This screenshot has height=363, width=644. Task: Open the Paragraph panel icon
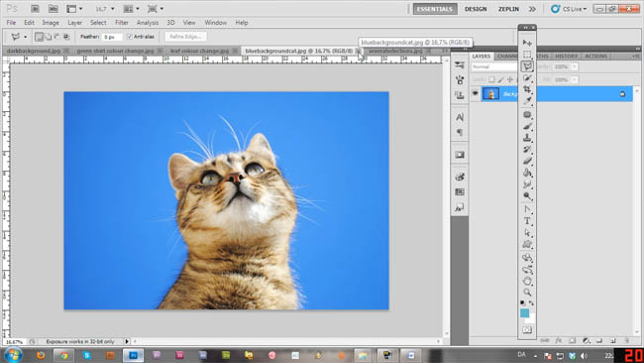[x=460, y=132]
